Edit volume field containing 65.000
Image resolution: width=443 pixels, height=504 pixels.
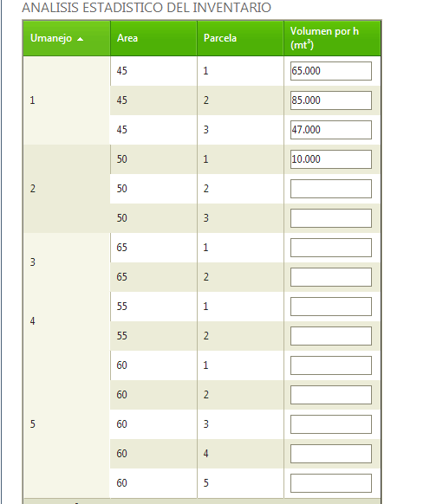(x=330, y=71)
